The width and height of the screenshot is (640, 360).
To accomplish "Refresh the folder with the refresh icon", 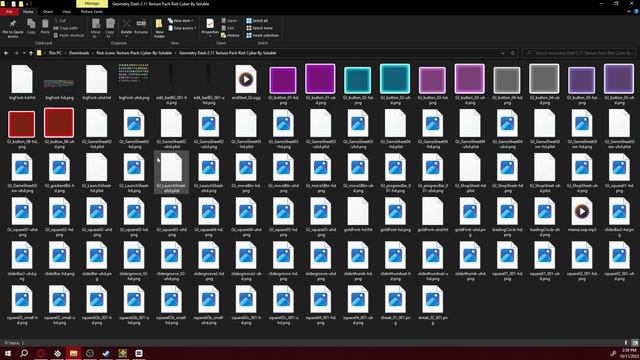I will (x=513, y=53).
